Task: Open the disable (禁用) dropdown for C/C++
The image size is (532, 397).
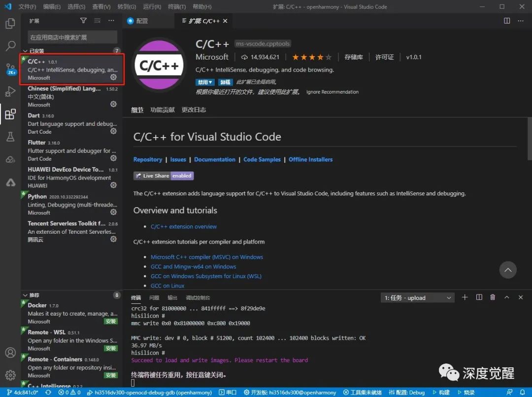Action: pos(205,82)
